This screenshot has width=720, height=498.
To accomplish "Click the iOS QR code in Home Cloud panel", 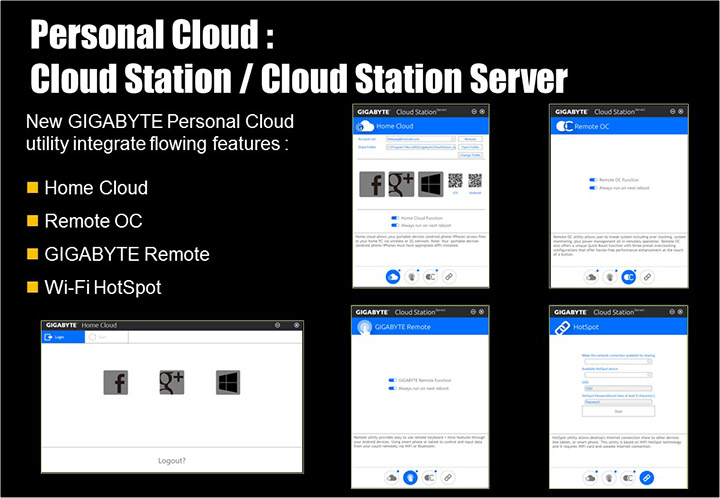I will point(455,181).
